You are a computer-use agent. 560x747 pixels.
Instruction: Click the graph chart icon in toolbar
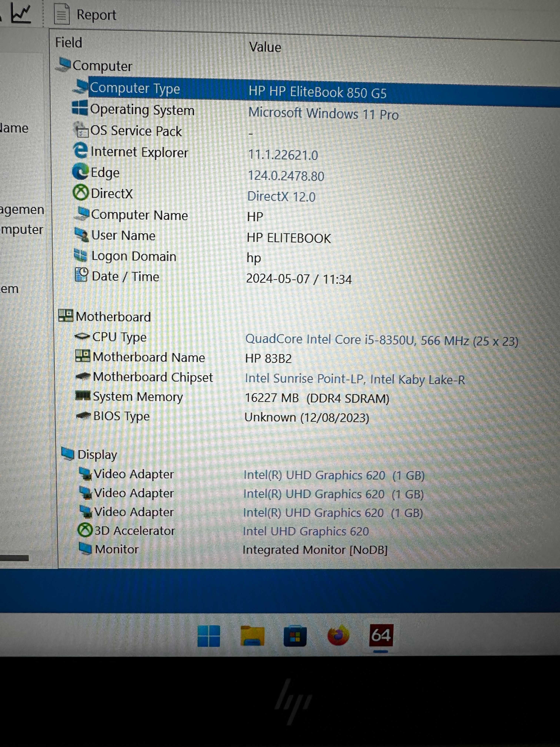coord(21,14)
